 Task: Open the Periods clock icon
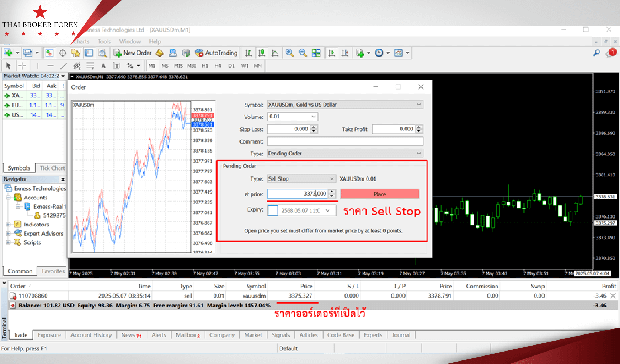(x=379, y=53)
